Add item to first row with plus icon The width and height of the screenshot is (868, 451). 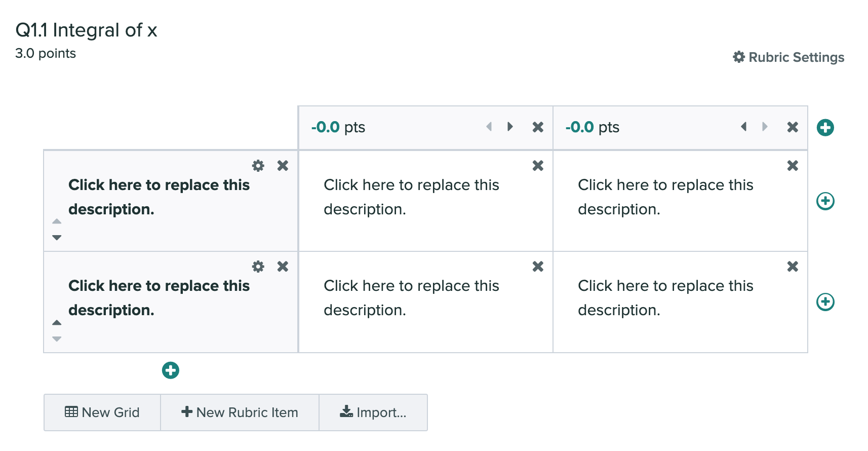(825, 201)
